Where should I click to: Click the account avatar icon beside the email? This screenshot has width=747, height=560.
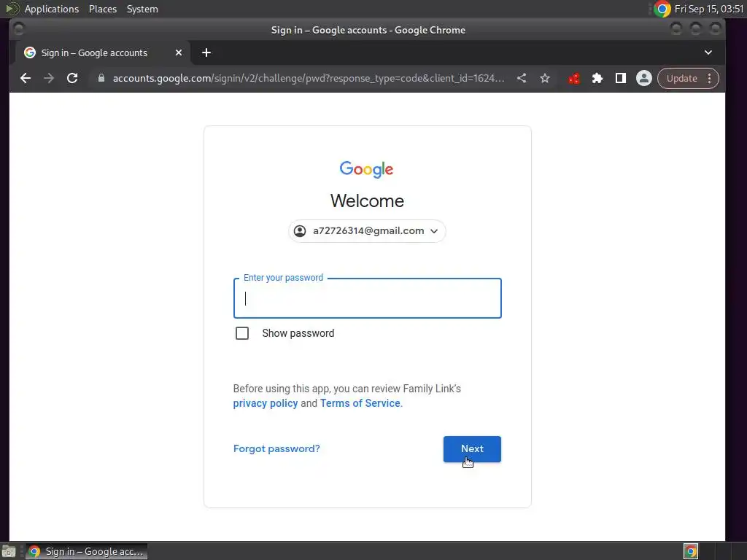point(300,231)
